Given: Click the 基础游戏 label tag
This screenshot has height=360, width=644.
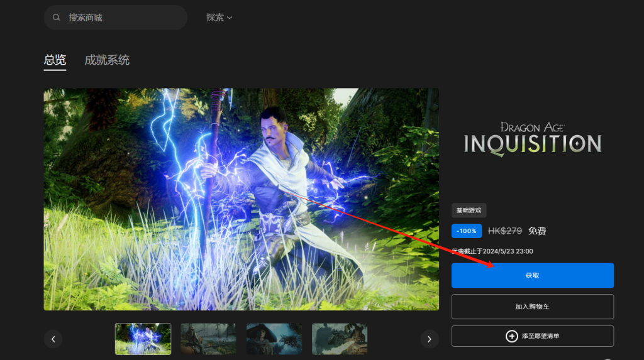Looking at the screenshot, I should point(469,210).
